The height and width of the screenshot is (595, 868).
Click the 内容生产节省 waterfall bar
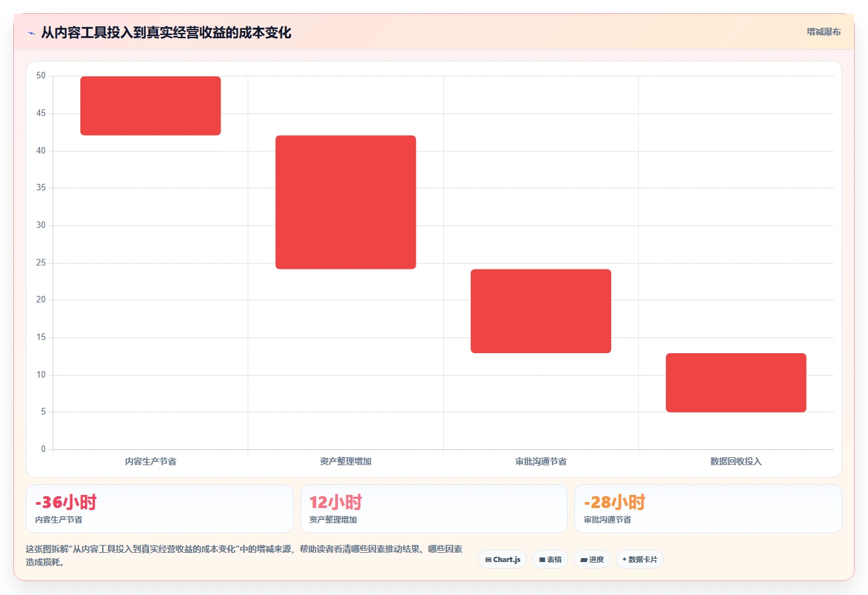[151, 106]
